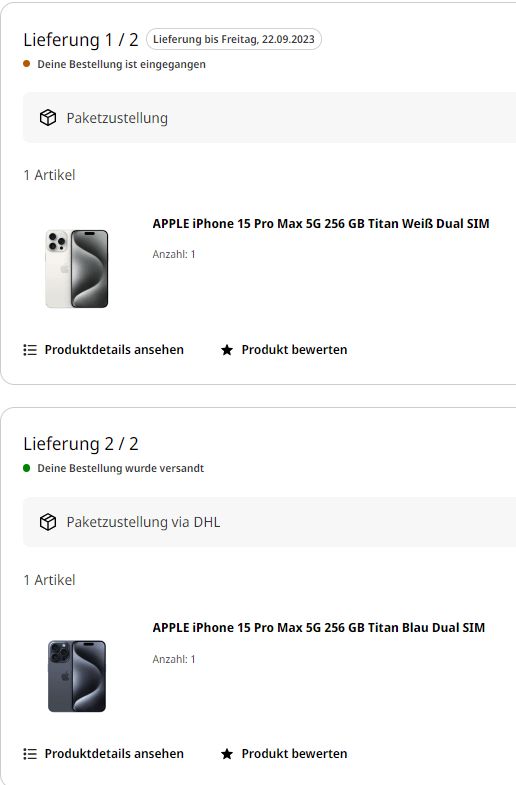Image resolution: width=516 pixels, height=785 pixels.
Task: Click the package icon beside Paketzustellung
Action: point(48,118)
